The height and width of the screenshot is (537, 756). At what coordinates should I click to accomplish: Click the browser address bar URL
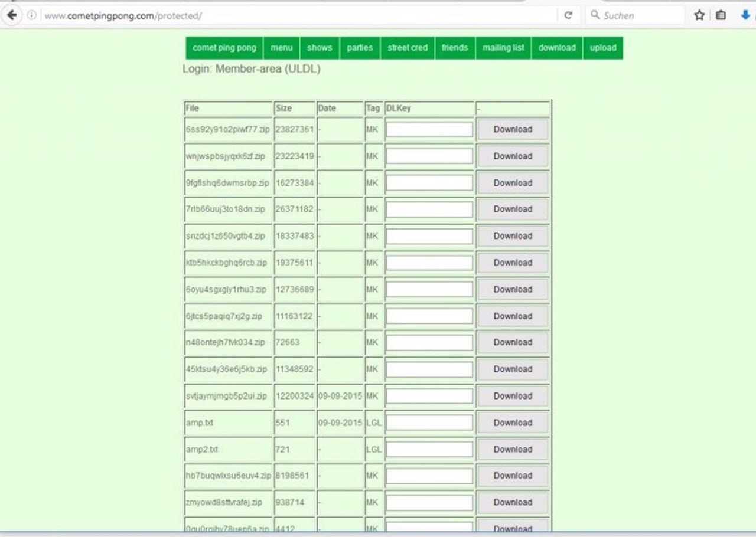(x=123, y=16)
